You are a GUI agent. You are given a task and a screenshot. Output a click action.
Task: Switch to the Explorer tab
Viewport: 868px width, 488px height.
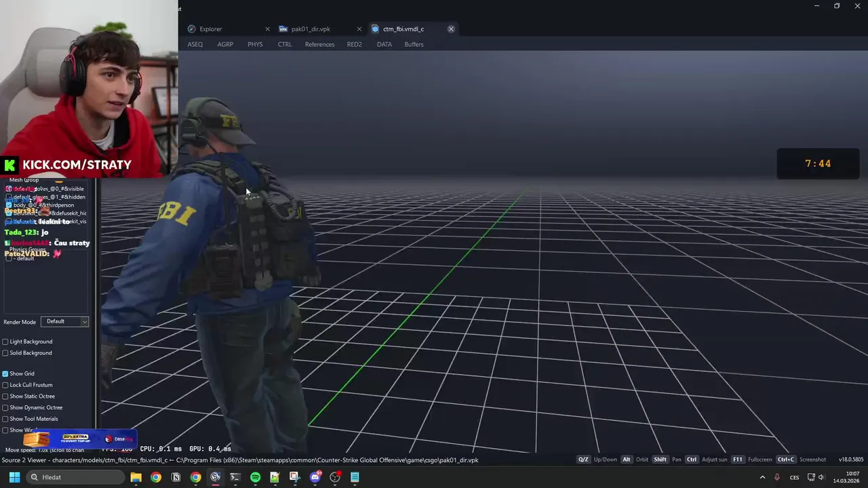tap(227, 29)
